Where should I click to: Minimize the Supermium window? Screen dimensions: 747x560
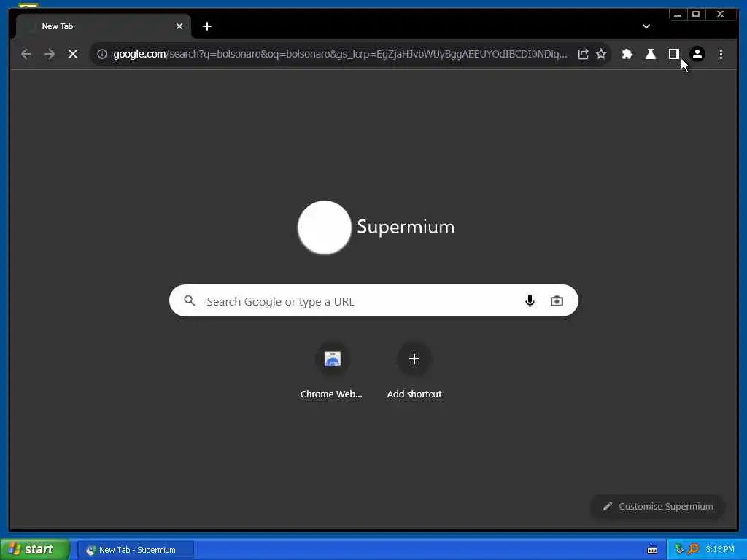678,15
